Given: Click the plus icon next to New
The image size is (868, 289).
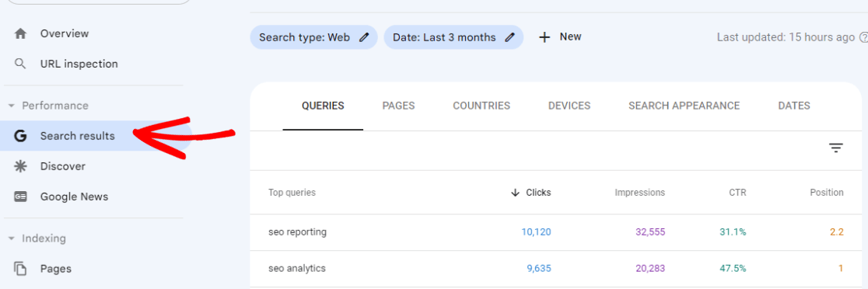Looking at the screenshot, I should 544,37.
